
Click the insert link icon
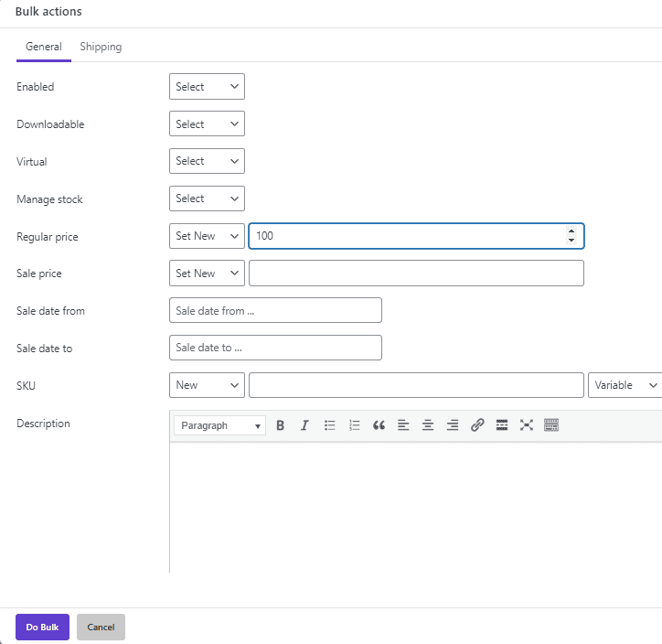coord(477,425)
